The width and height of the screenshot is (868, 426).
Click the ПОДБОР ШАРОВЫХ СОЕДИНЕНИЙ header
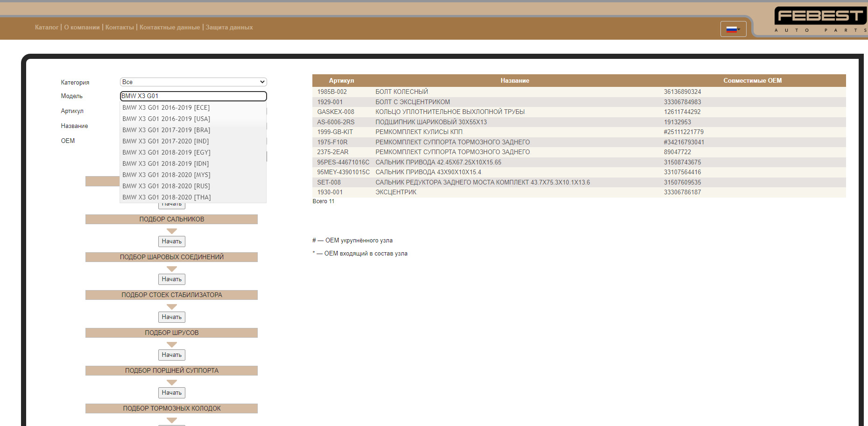pos(171,257)
